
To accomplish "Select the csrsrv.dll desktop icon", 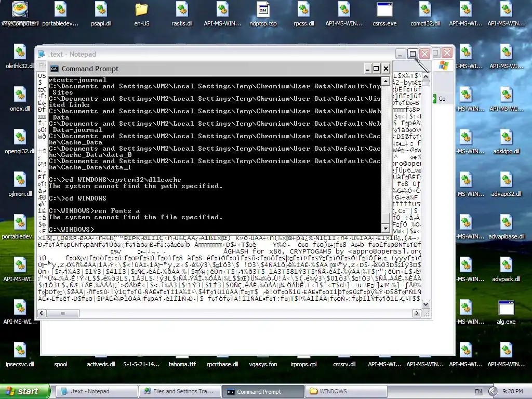I will [x=344, y=364].
